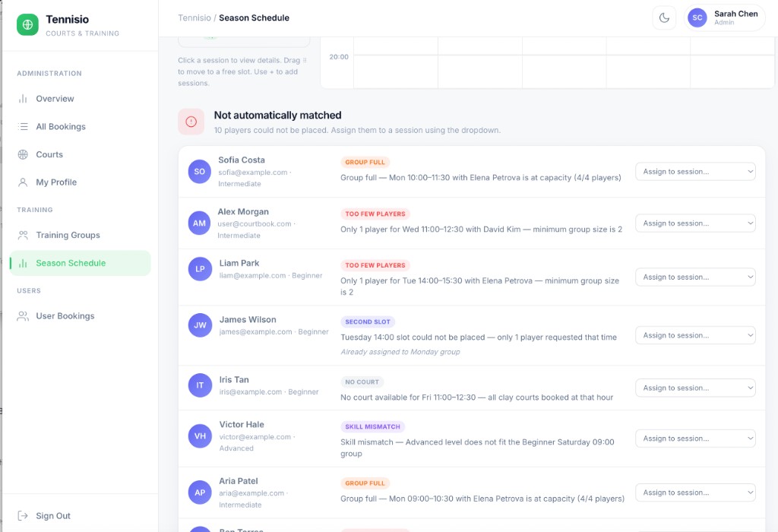Click the Season Schedule breadcrumb title
Image resolution: width=778 pixels, height=532 pixels.
(x=254, y=18)
